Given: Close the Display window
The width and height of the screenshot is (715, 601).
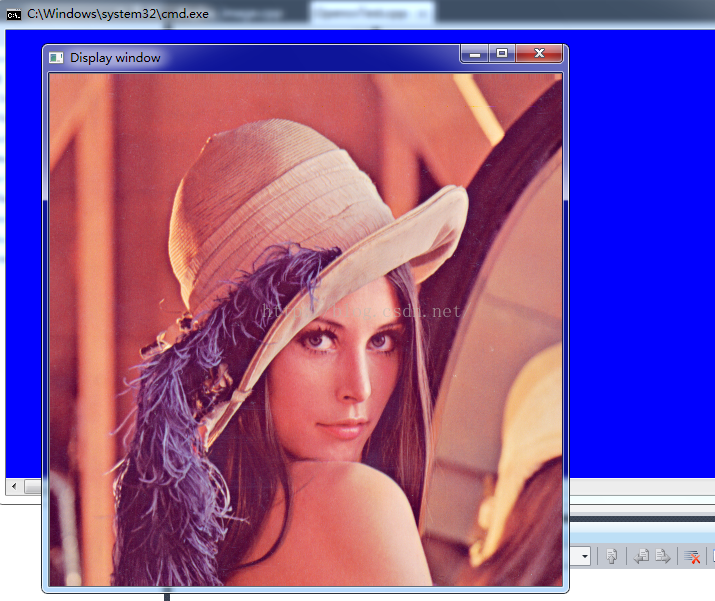Looking at the screenshot, I should pos(539,54).
